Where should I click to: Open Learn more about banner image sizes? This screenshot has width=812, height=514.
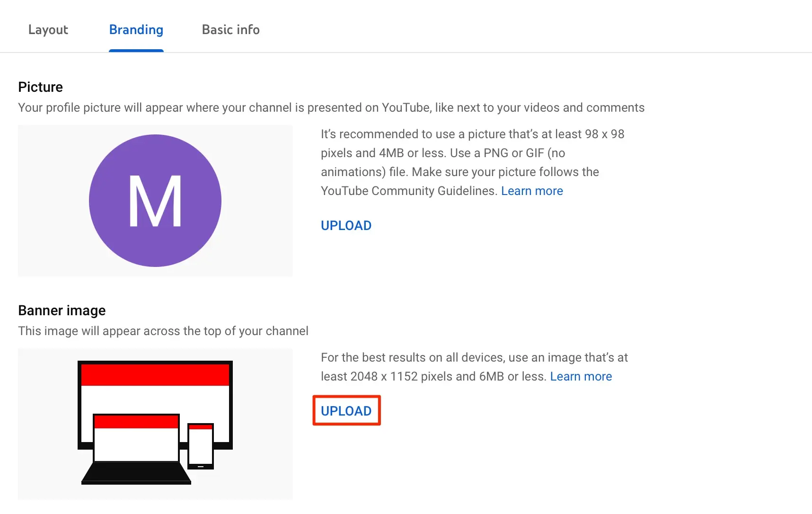click(x=581, y=376)
